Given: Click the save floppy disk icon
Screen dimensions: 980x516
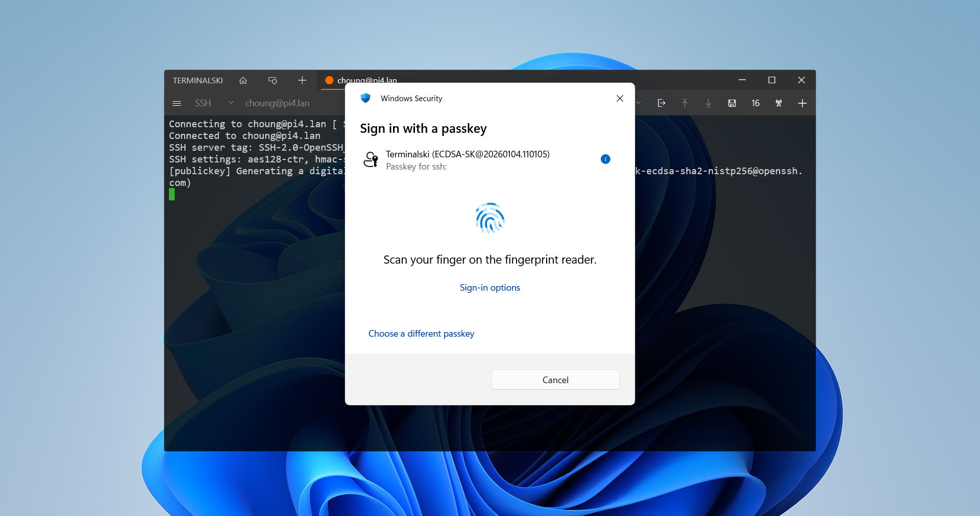Looking at the screenshot, I should (x=732, y=103).
